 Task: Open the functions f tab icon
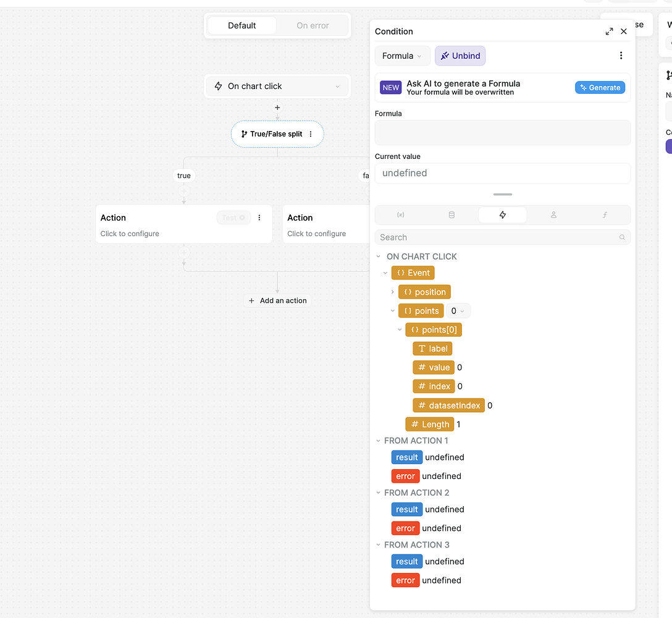point(604,214)
